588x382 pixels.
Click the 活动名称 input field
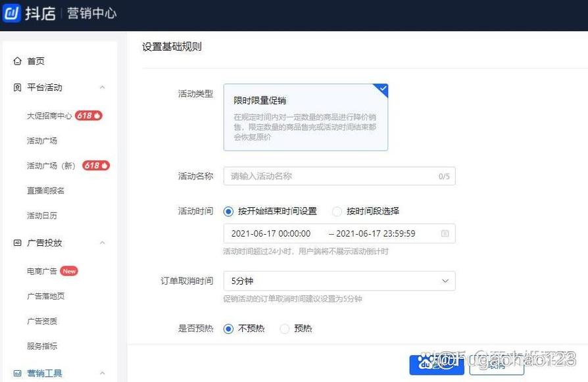(x=339, y=176)
